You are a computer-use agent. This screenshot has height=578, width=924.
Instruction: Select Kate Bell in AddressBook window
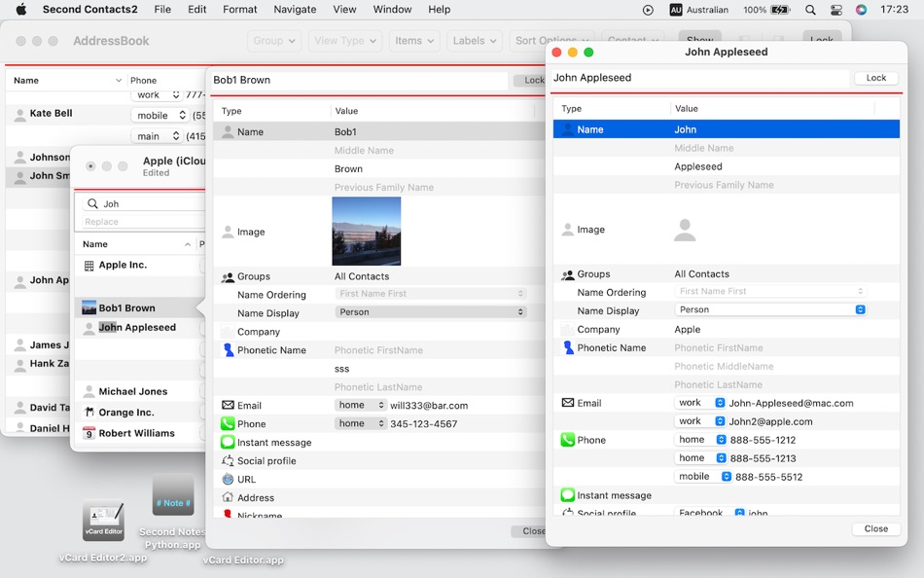[x=52, y=113]
